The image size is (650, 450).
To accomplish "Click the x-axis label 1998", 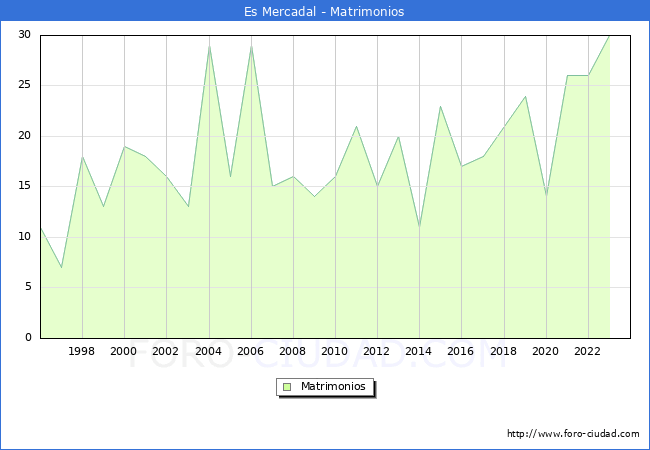I will tap(81, 351).
